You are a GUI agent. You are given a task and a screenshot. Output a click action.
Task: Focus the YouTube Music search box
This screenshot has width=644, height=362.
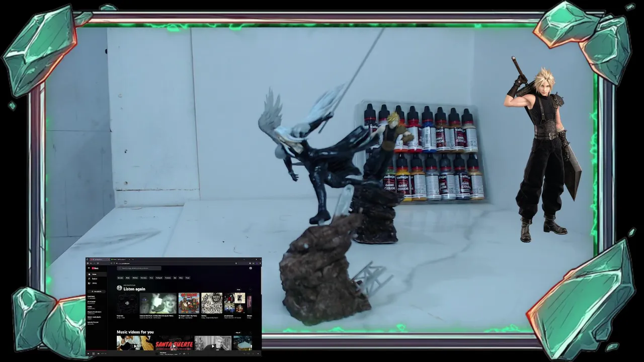tap(139, 268)
